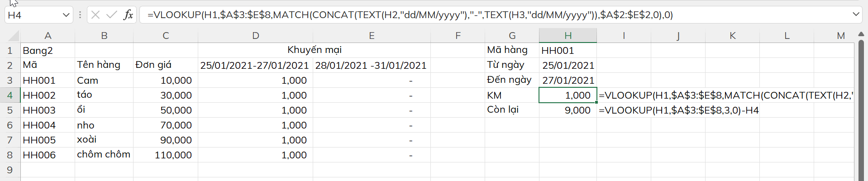Click the vertical scrollbar up arrow

[x=861, y=35]
